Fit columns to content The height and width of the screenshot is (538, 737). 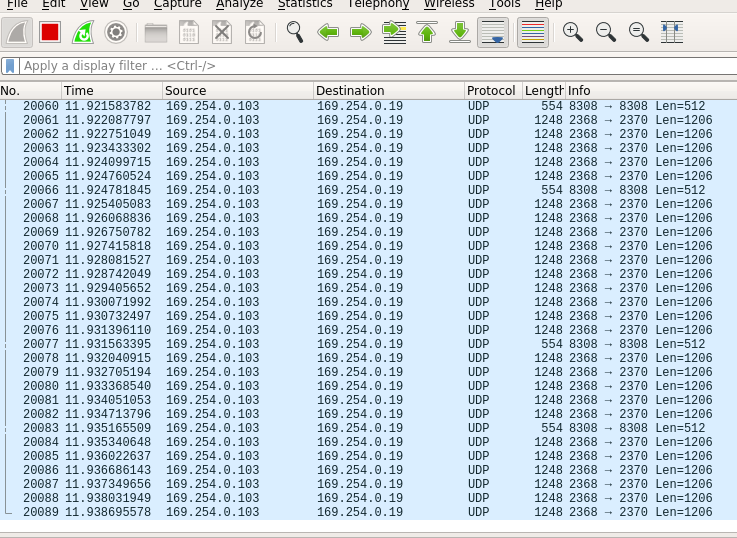pyautogui.click(x=672, y=32)
